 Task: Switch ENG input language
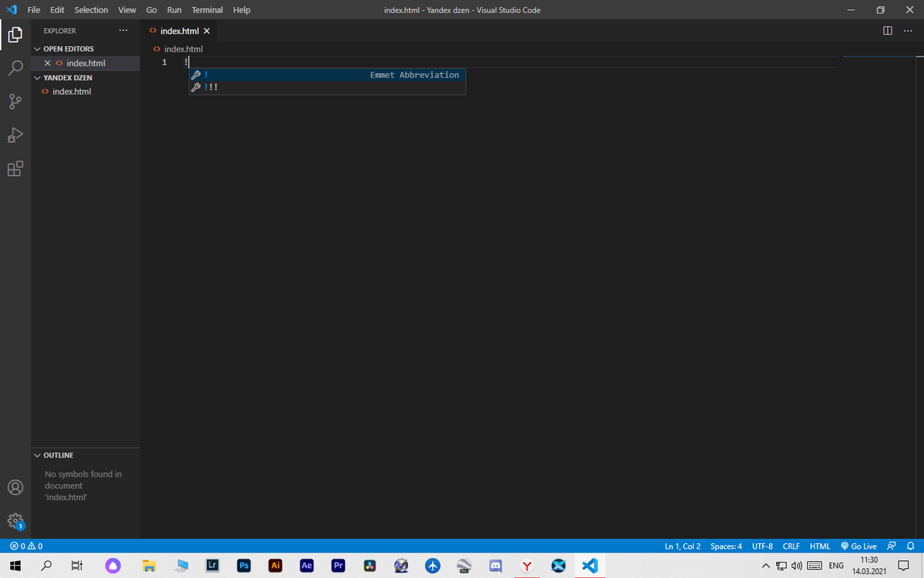(835, 566)
